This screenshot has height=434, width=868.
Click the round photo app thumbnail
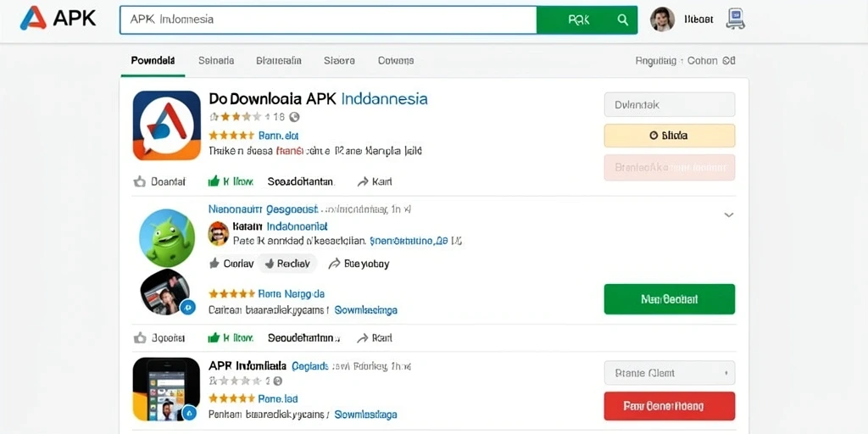tap(165, 292)
